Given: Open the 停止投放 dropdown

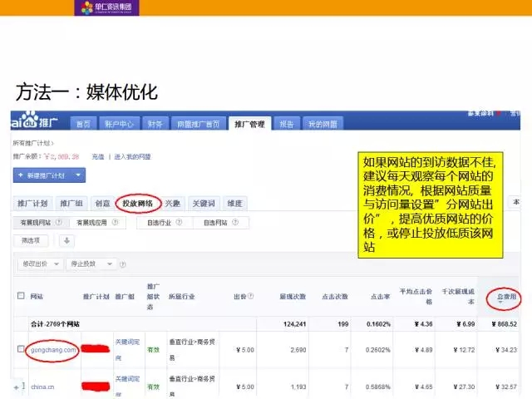Looking at the screenshot, I should (91, 264).
